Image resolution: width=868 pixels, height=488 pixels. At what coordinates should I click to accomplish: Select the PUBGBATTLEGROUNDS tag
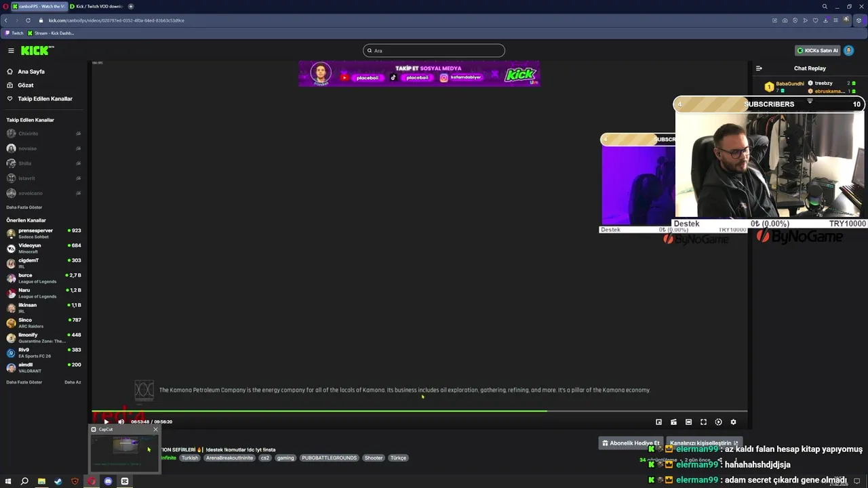click(x=329, y=457)
